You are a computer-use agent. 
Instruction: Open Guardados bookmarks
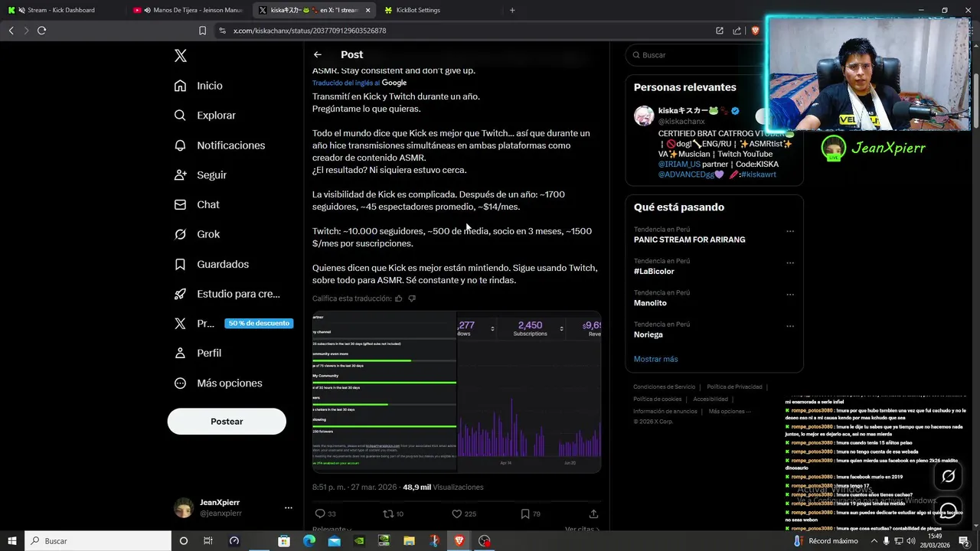pyautogui.click(x=211, y=264)
